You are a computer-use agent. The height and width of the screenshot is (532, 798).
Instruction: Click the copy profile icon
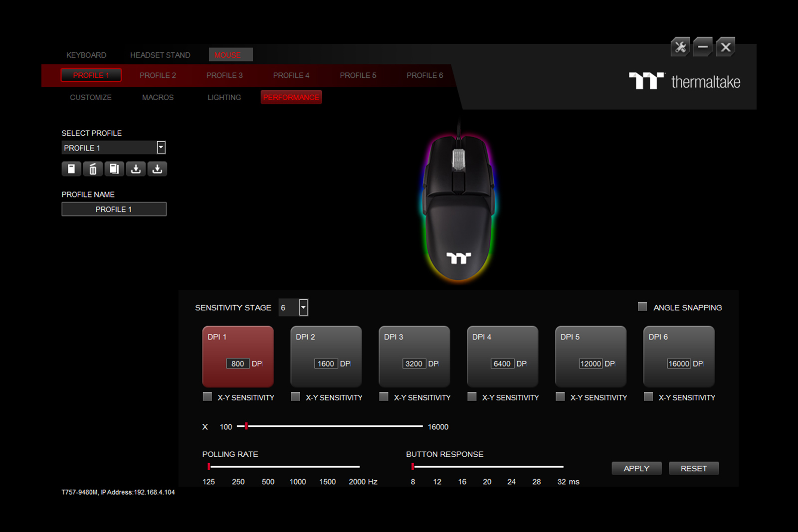click(x=114, y=169)
